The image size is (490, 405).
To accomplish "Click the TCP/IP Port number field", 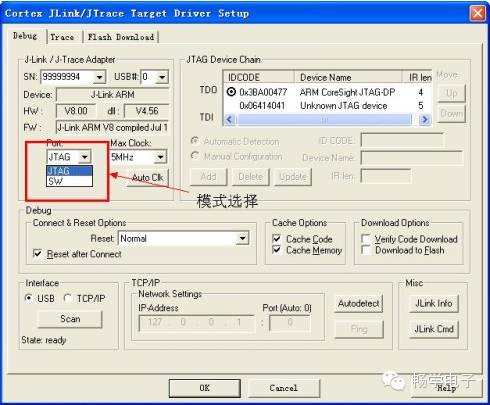I will (290, 322).
